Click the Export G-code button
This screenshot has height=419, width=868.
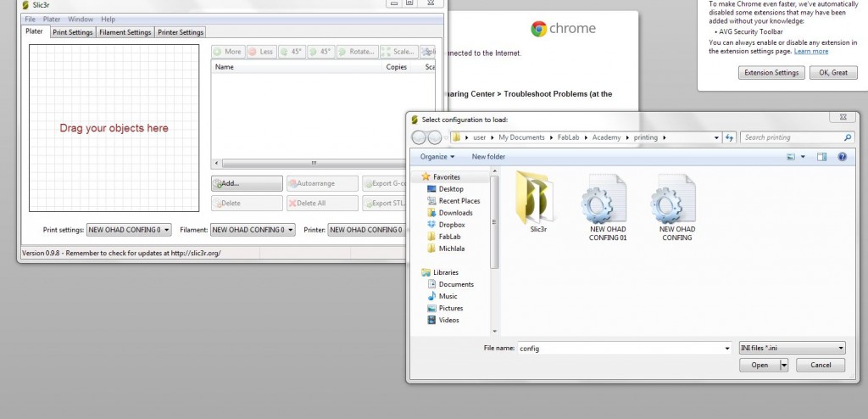pos(384,183)
